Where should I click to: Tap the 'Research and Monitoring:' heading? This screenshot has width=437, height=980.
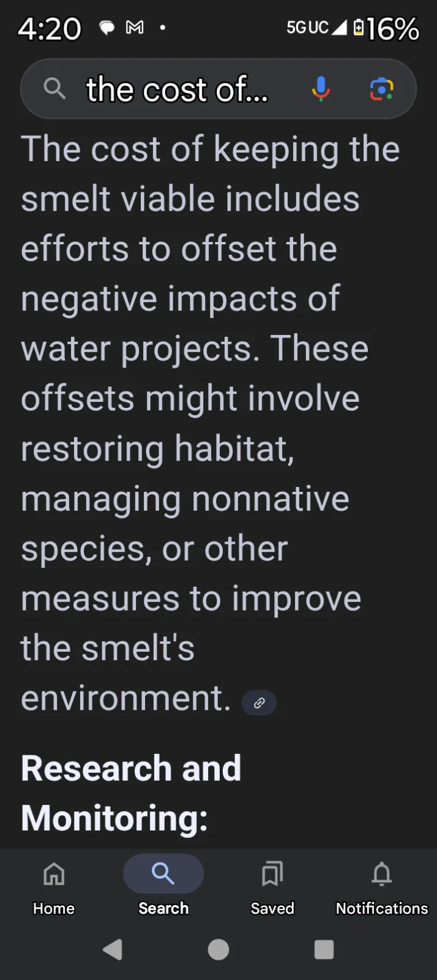click(x=131, y=793)
